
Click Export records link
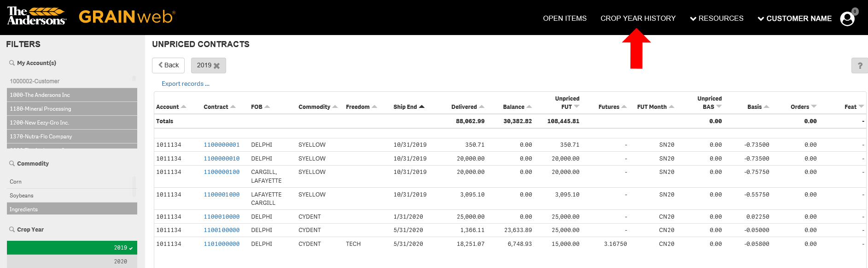[186, 83]
